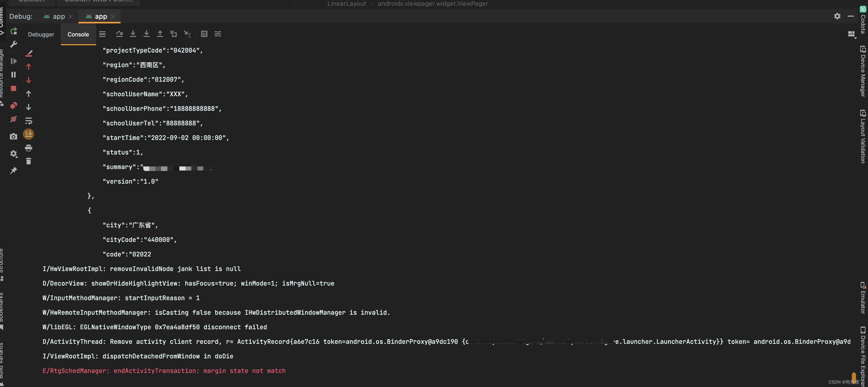This screenshot has width=868, height=387.
Task: Open debug settings gear dropdown on left
Action: pyautogui.click(x=14, y=154)
